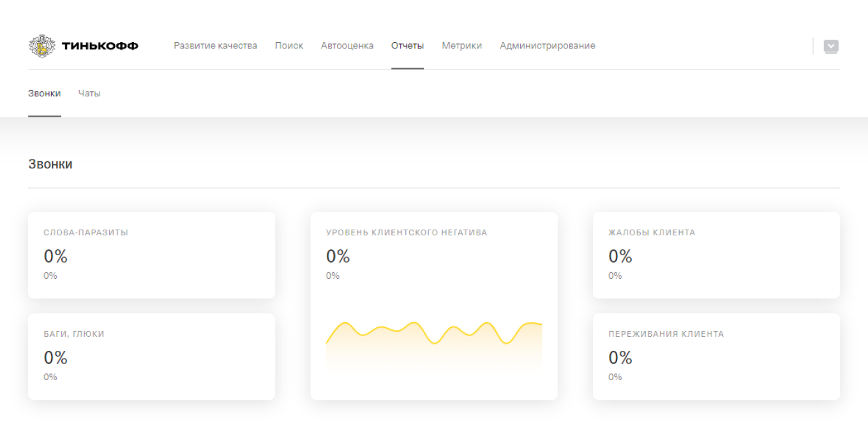Click the ТИНЬКОФФ wordmark in the header
Image resolution: width=868 pixels, height=442 pixels.
coord(100,46)
